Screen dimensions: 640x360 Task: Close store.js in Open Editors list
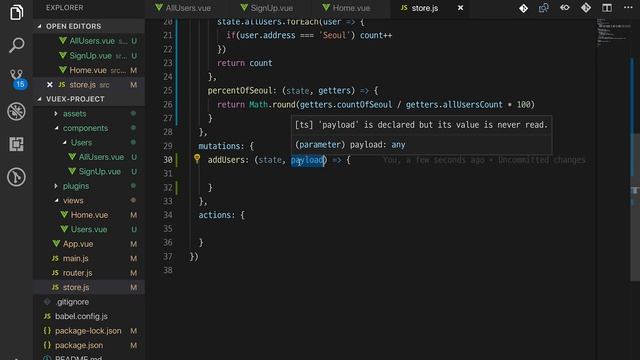tap(49, 84)
